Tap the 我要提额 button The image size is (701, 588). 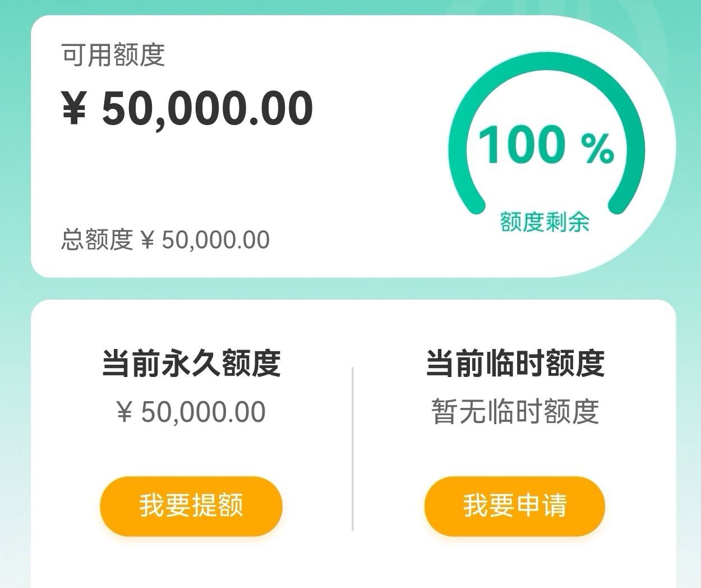pos(191,506)
